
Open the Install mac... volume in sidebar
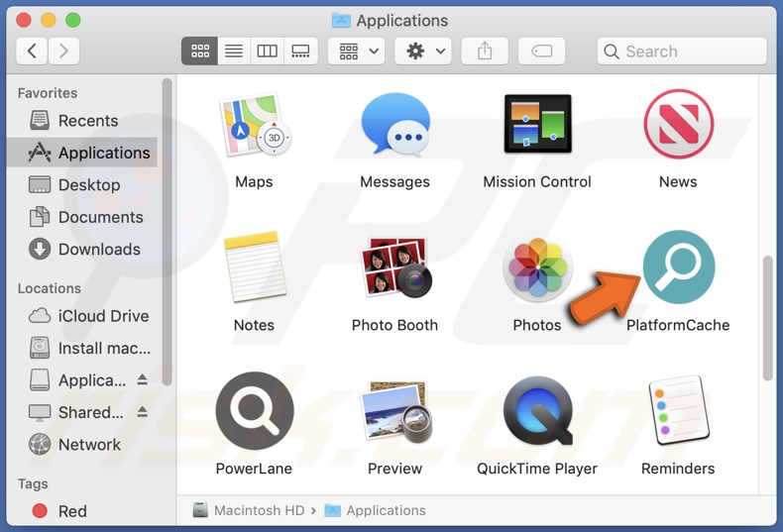(x=82, y=348)
